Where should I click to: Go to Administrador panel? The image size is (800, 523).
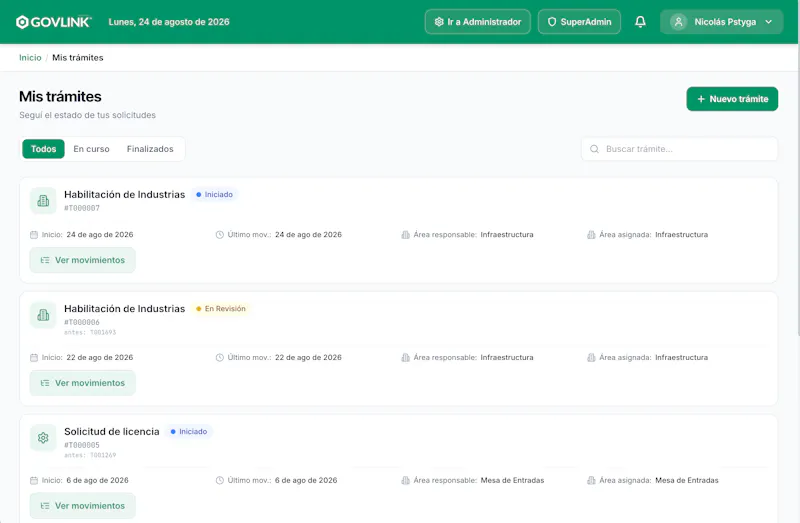coord(478,22)
